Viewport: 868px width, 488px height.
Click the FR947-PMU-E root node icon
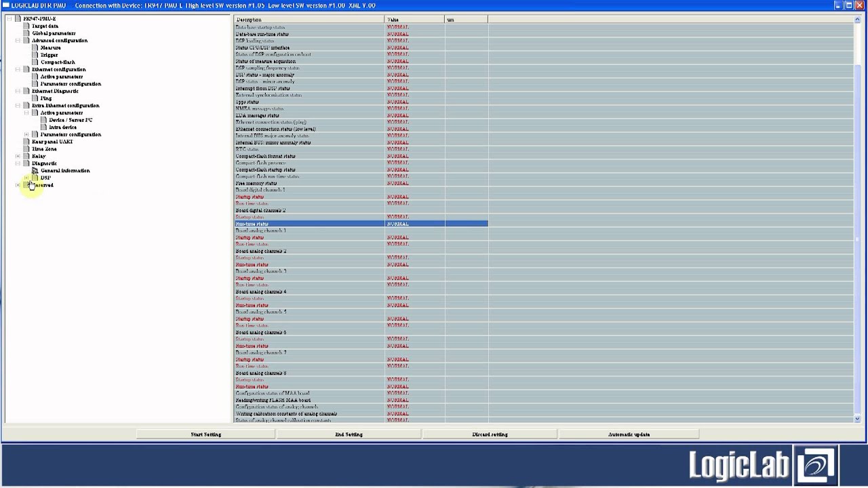[18, 18]
